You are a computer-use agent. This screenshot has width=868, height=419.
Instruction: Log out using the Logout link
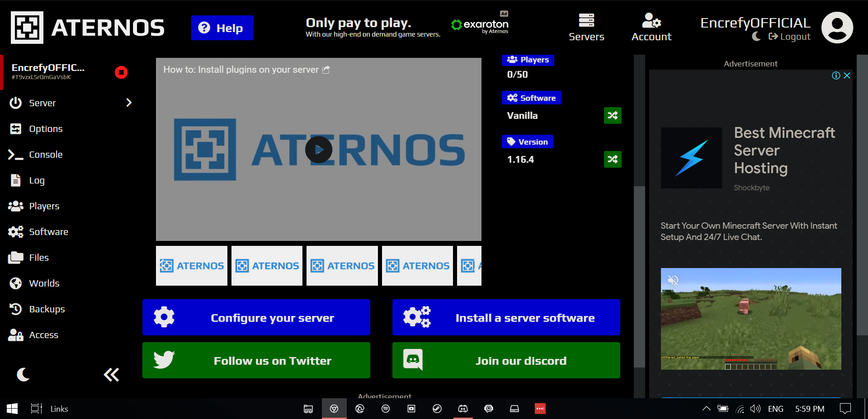[789, 37]
